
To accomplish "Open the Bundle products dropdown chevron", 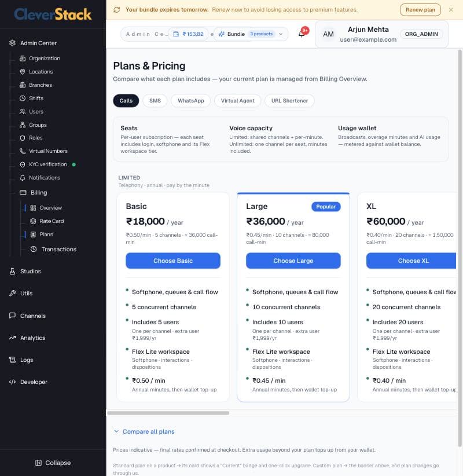I will (281, 34).
